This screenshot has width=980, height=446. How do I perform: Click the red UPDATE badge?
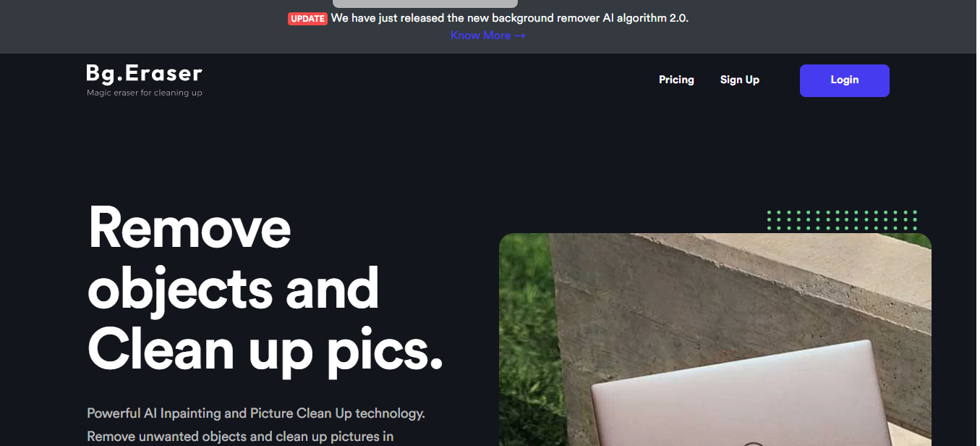tap(307, 19)
